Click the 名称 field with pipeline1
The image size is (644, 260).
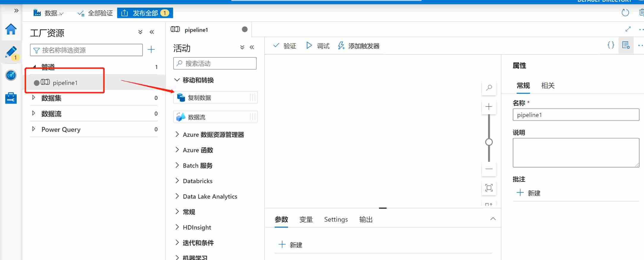tap(576, 115)
